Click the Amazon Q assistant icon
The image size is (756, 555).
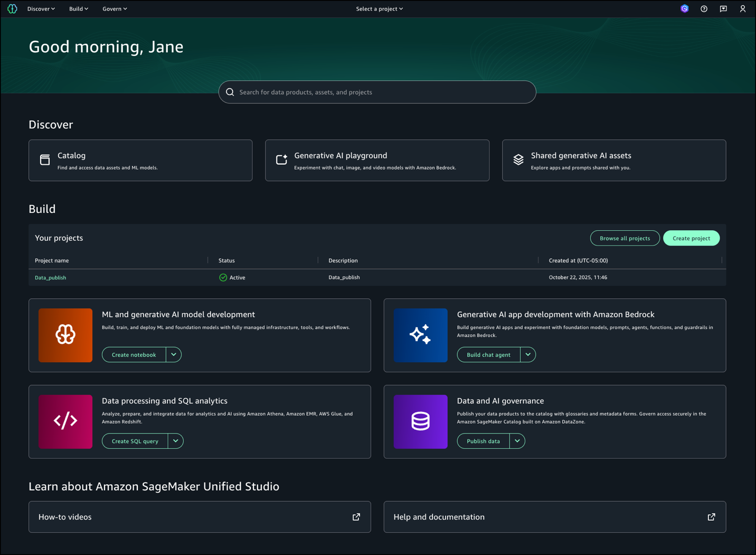click(x=684, y=9)
